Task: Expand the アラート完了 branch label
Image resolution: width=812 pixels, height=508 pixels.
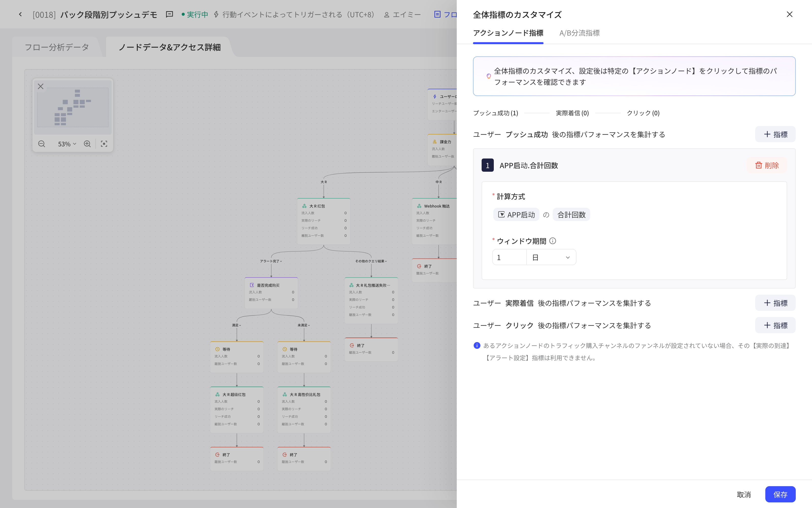Action: (x=271, y=261)
